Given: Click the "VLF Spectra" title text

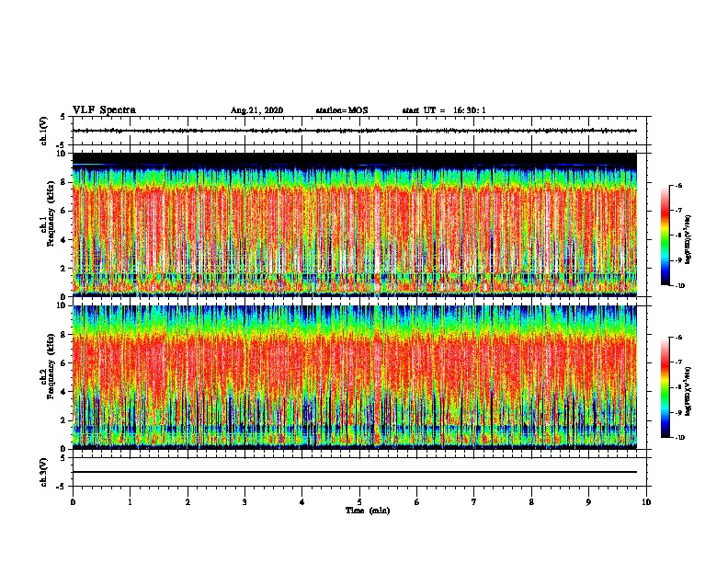Looking at the screenshot, I should [x=104, y=110].
